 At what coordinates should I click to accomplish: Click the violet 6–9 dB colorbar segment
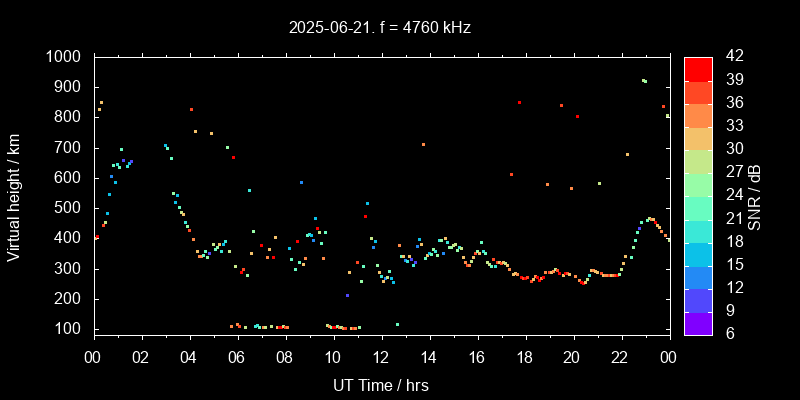tap(698, 323)
